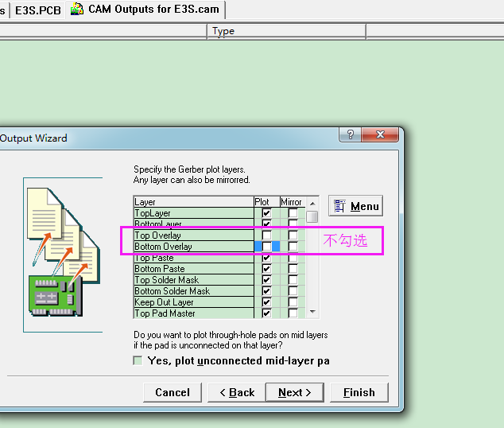Uncheck Plot for Top Solder Mask

coord(266,280)
